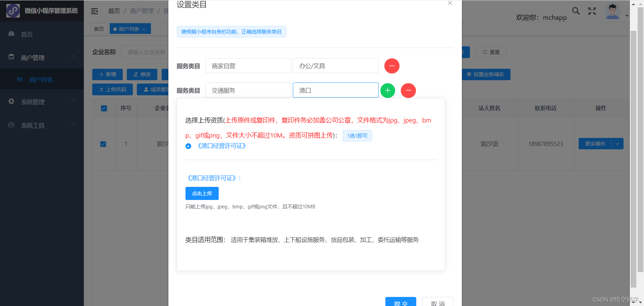
Task: Select the 《港口经营许可证》 radio option
Action: (189, 146)
